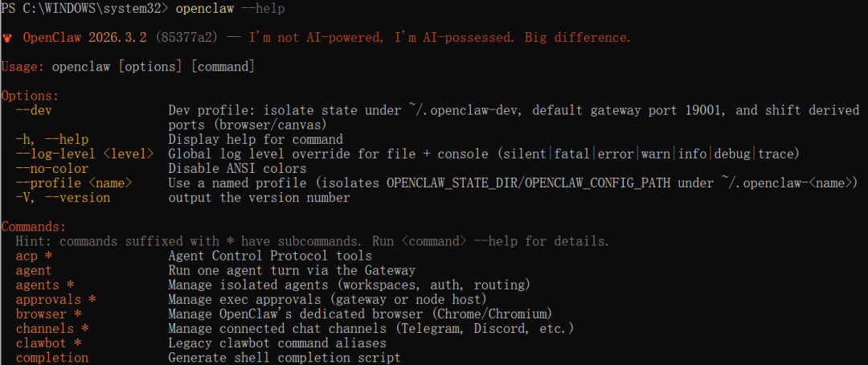Click the typed command 'openclaw --help'
The height and width of the screenshot is (365, 868).
[231, 8]
